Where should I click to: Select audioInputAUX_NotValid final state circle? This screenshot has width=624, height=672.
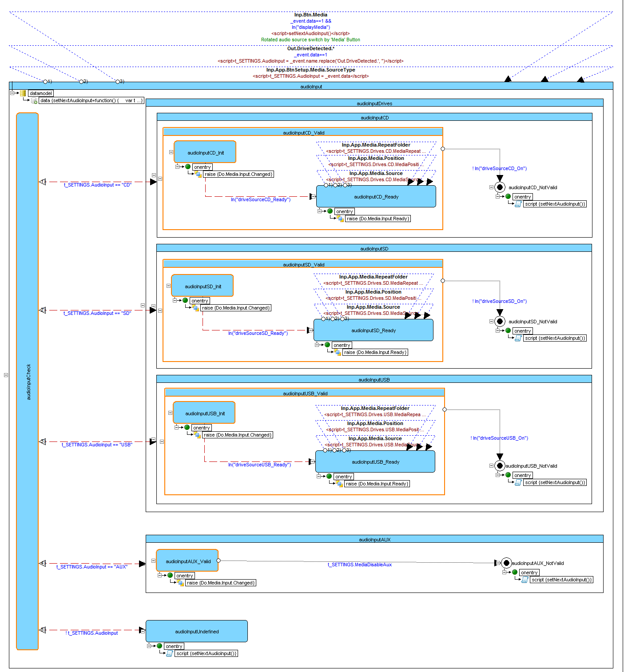[506, 563]
